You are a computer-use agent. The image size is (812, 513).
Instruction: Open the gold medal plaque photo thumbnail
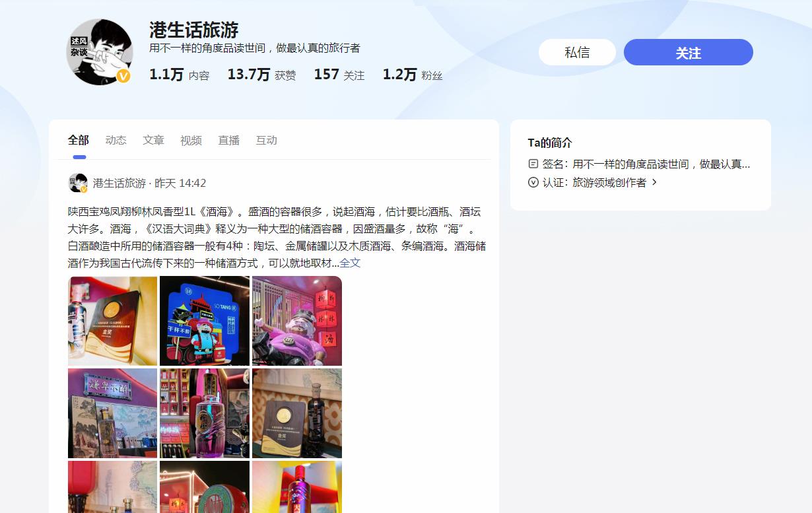click(x=113, y=321)
